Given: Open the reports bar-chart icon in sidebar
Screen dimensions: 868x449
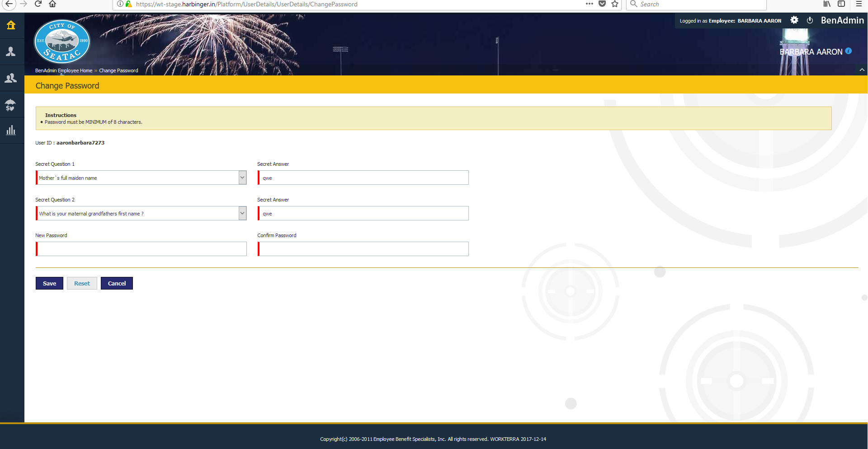Looking at the screenshot, I should pos(11,130).
